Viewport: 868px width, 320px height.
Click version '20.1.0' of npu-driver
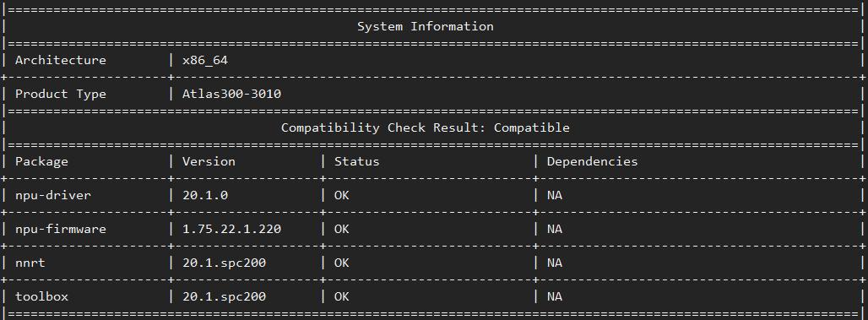click(205, 195)
